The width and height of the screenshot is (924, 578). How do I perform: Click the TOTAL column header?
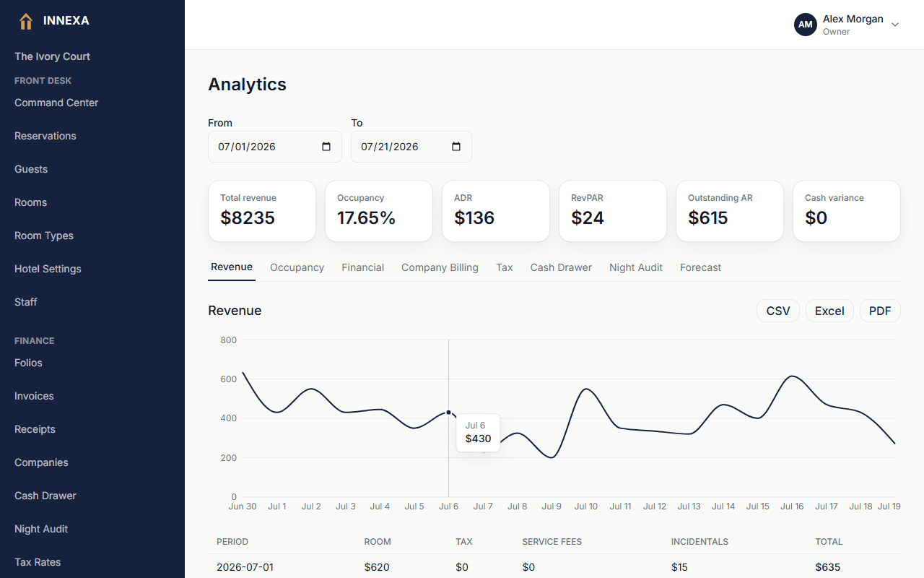point(829,542)
